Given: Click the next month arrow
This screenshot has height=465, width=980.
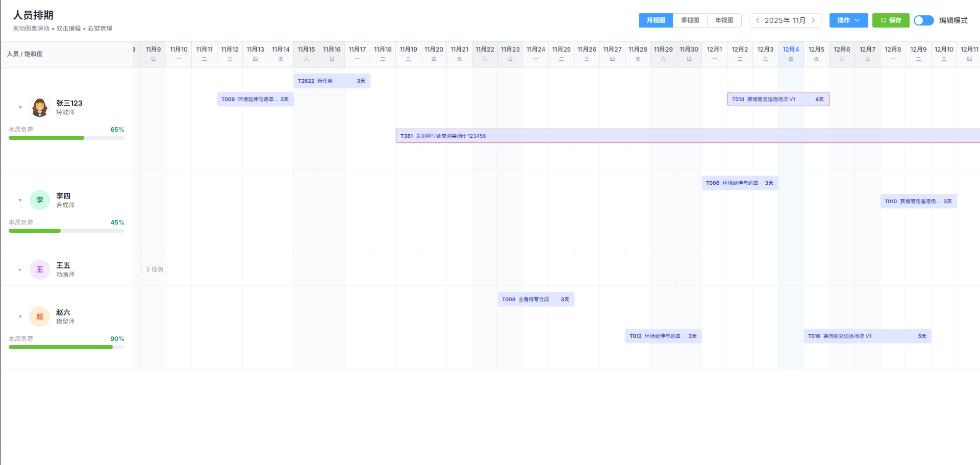Looking at the screenshot, I should click(813, 20).
